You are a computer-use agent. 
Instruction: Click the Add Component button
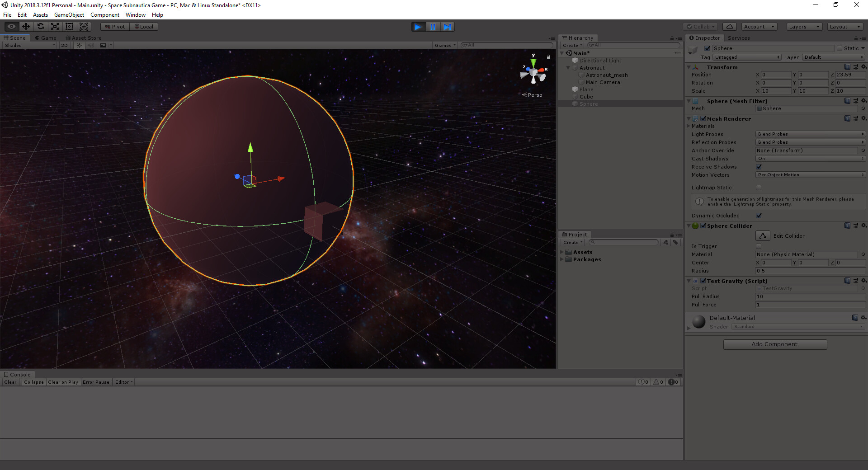pos(775,344)
